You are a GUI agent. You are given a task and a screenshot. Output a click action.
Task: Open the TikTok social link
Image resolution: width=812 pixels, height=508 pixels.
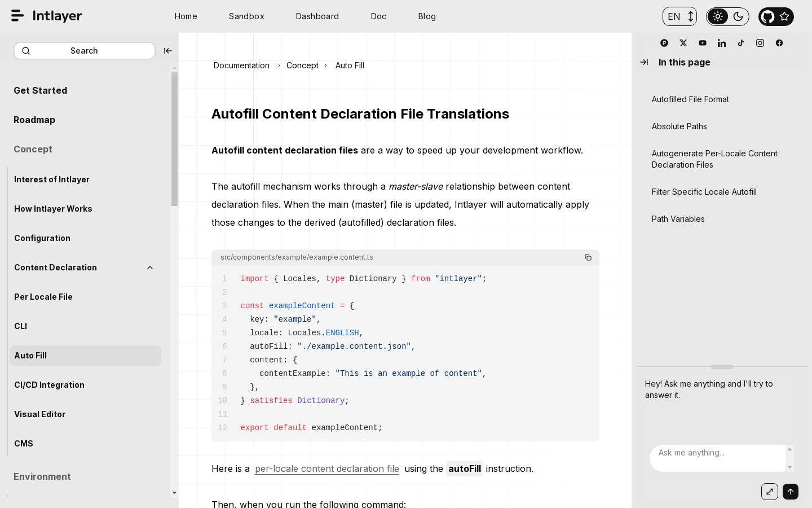[x=741, y=43]
